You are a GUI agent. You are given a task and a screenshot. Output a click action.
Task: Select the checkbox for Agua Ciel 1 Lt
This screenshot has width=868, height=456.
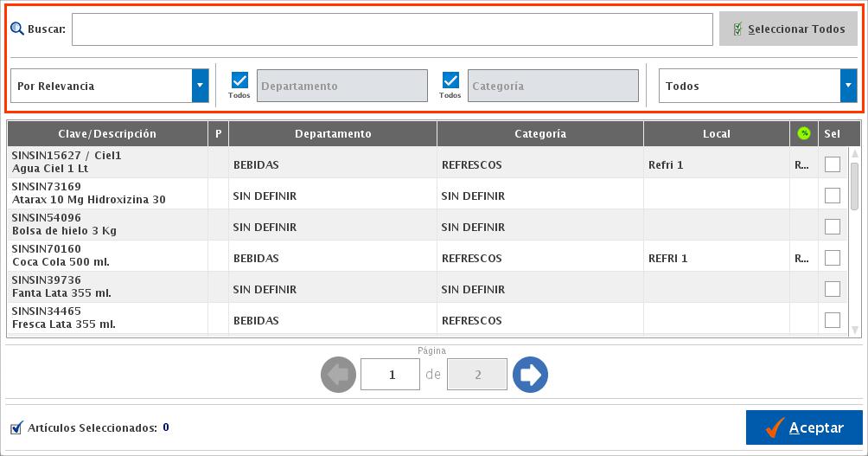tap(833, 164)
